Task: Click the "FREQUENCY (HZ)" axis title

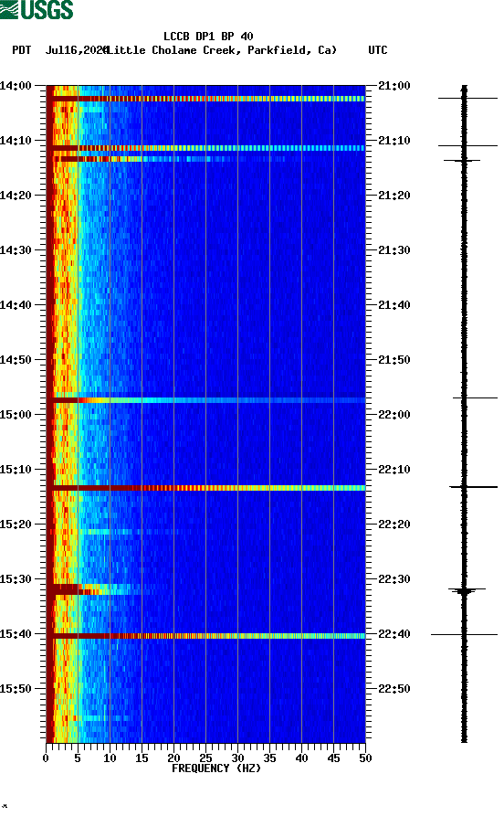Action: pos(215,768)
